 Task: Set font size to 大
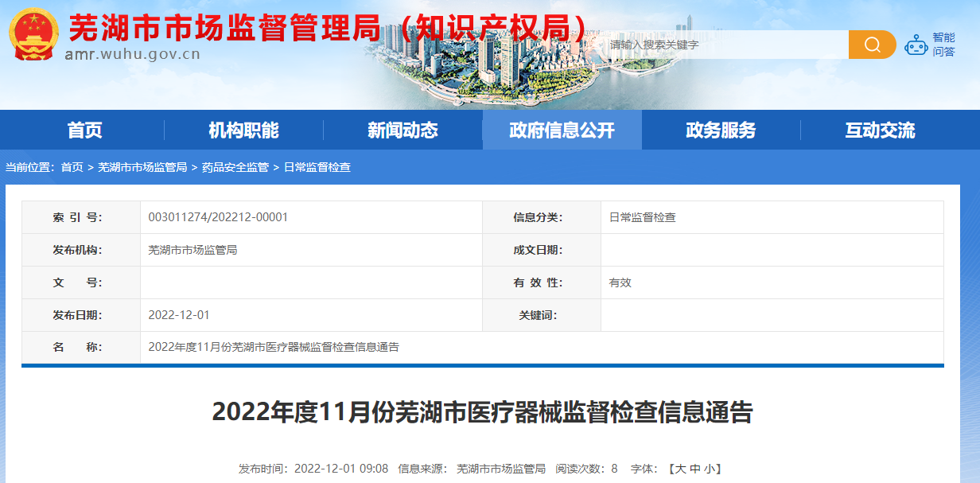tap(680, 469)
